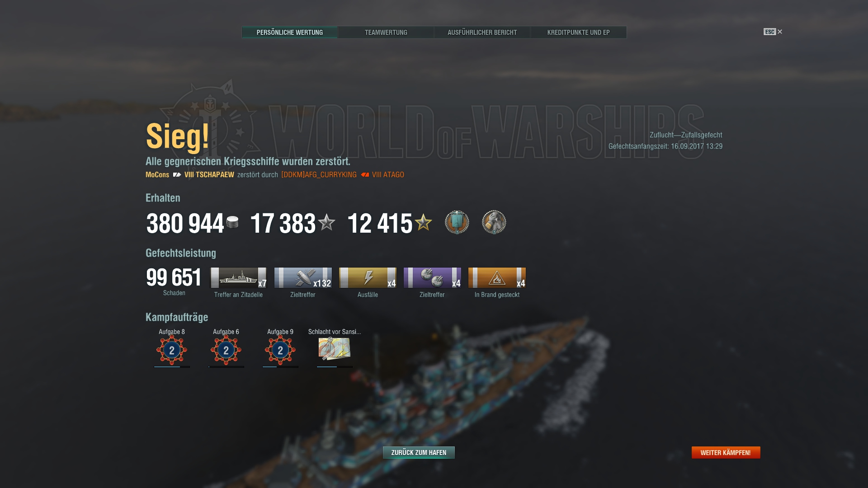This screenshot has width=868, height=488.
Task: Select the teal shield achievement medal
Action: (x=457, y=222)
